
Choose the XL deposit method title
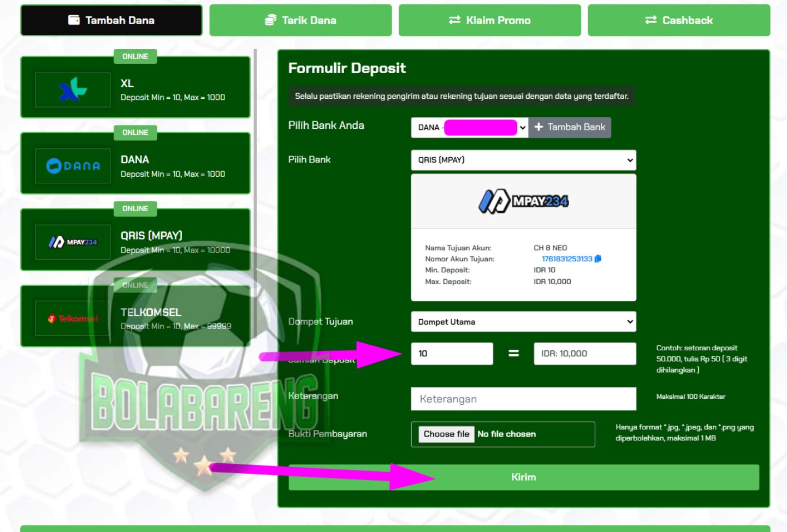click(127, 83)
